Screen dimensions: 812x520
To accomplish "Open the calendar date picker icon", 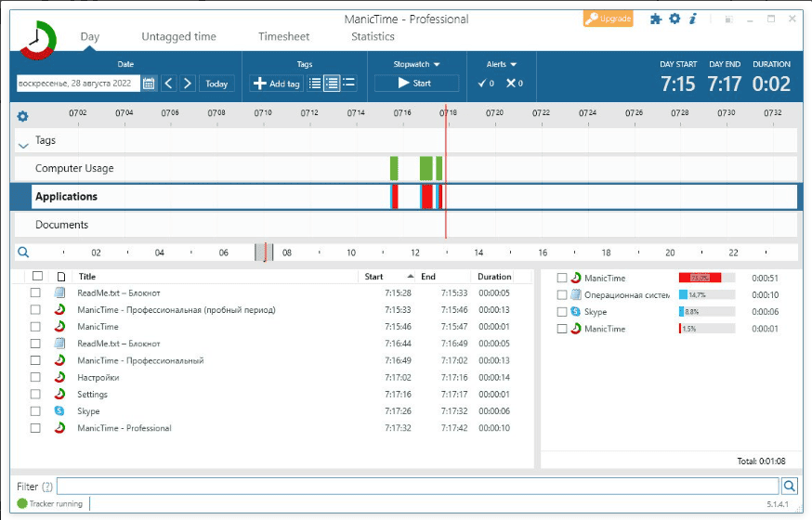I will coord(149,84).
